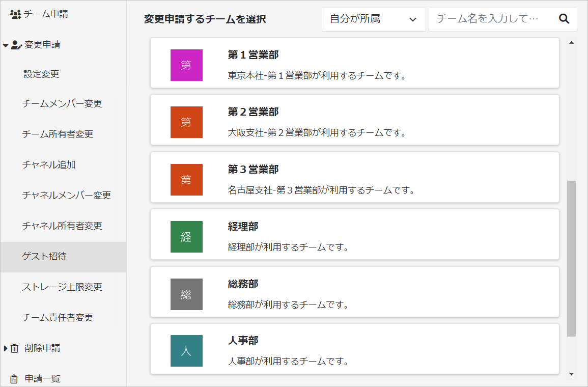
Task: Click the green 経理部 team avatar
Action: [186, 236]
